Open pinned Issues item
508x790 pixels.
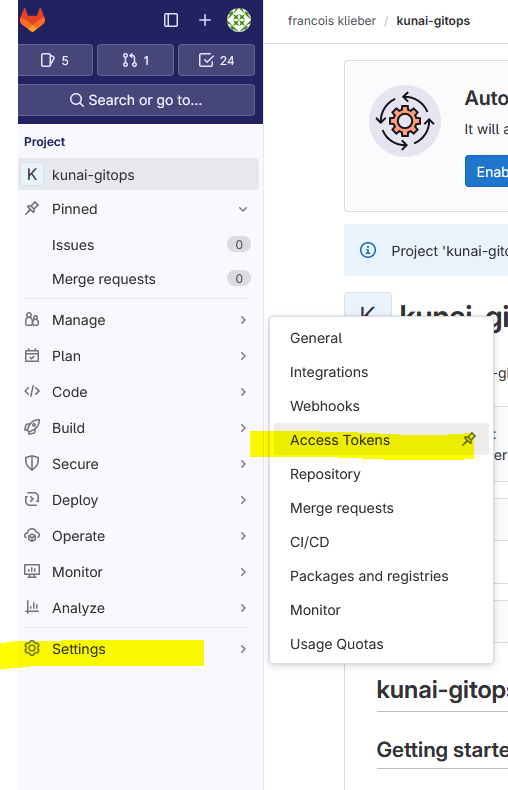(x=73, y=245)
